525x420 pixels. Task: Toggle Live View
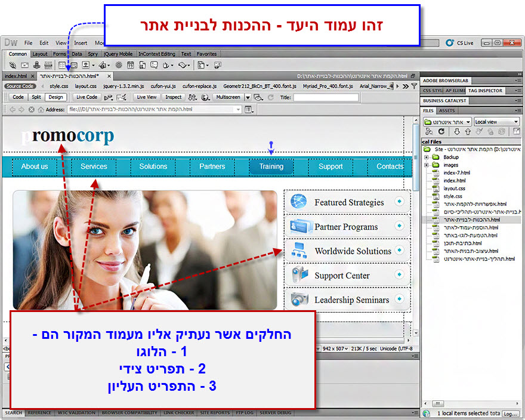pos(147,97)
